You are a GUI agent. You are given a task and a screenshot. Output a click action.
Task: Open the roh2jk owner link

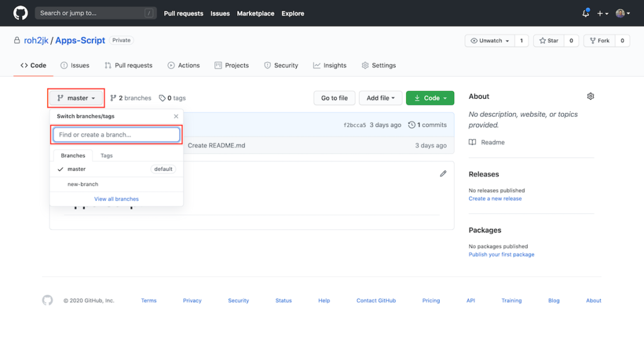pos(36,40)
